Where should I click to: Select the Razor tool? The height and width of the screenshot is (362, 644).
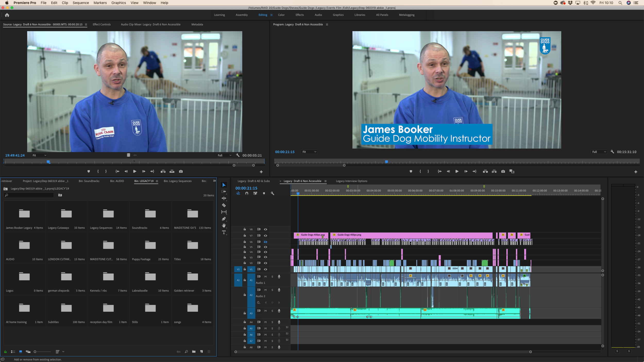point(224,205)
